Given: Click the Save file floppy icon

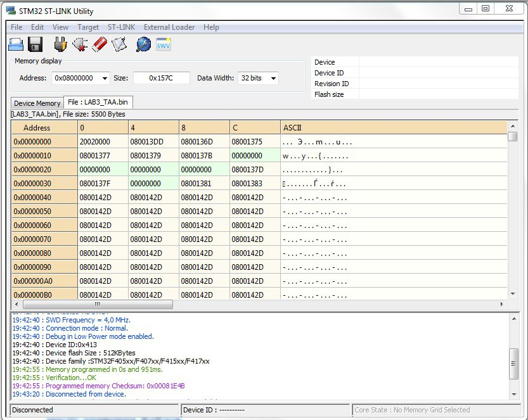Looking at the screenshot, I should click(x=35, y=44).
